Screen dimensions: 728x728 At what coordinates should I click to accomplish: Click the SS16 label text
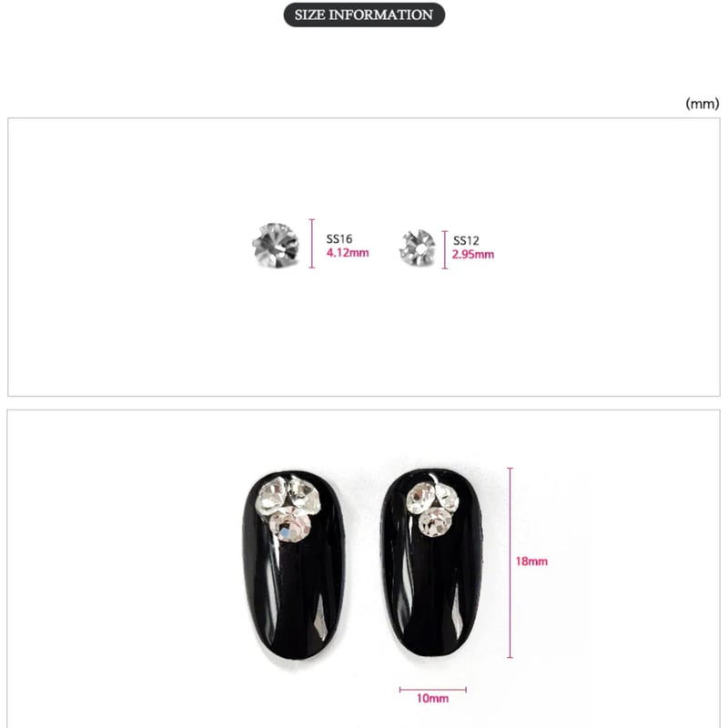(339, 238)
